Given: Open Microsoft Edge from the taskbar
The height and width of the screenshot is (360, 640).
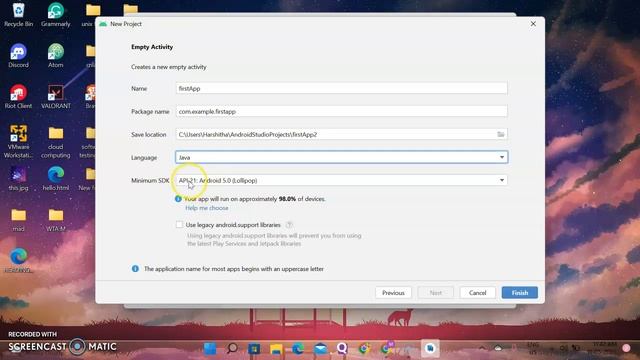Looking at the screenshot, I should pyautogui.click(x=298, y=348).
